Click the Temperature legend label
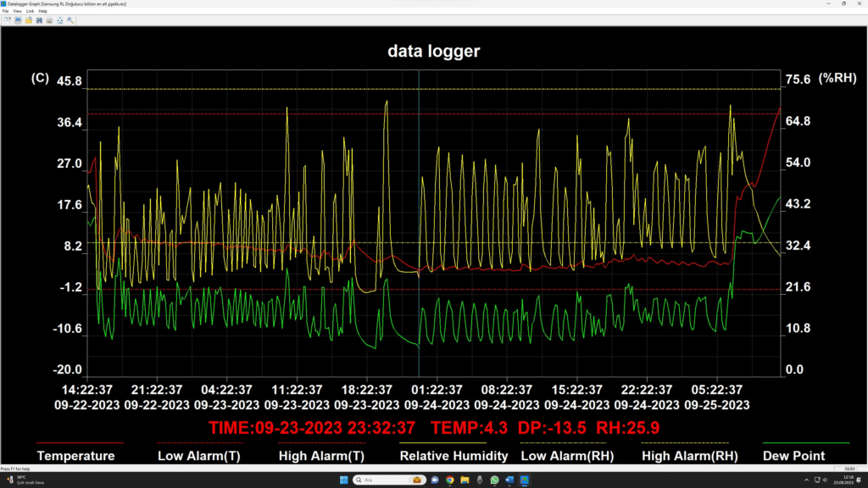The height and width of the screenshot is (488, 868). click(x=75, y=456)
